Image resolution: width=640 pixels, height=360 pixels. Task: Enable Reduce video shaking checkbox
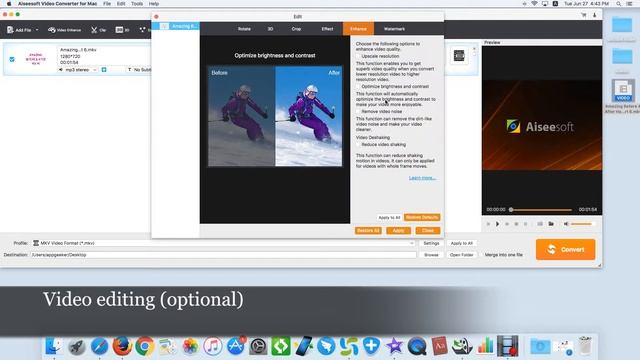(358, 144)
